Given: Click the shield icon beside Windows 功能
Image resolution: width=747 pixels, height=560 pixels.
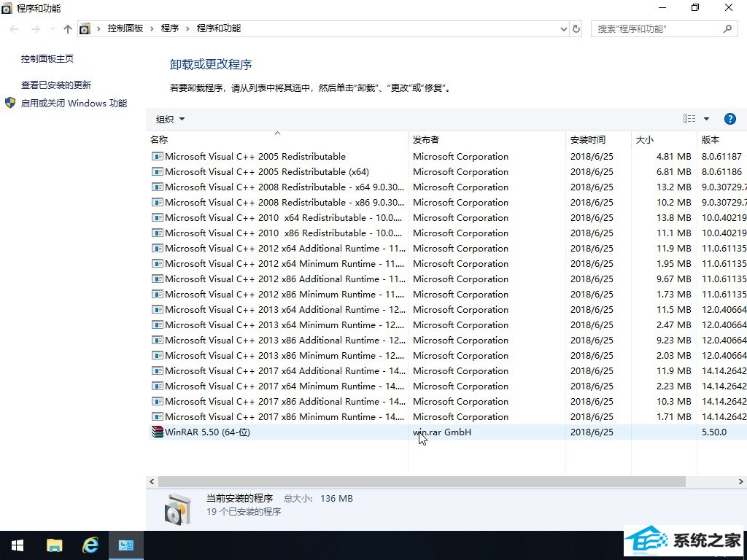Looking at the screenshot, I should pyautogui.click(x=10, y=103).
